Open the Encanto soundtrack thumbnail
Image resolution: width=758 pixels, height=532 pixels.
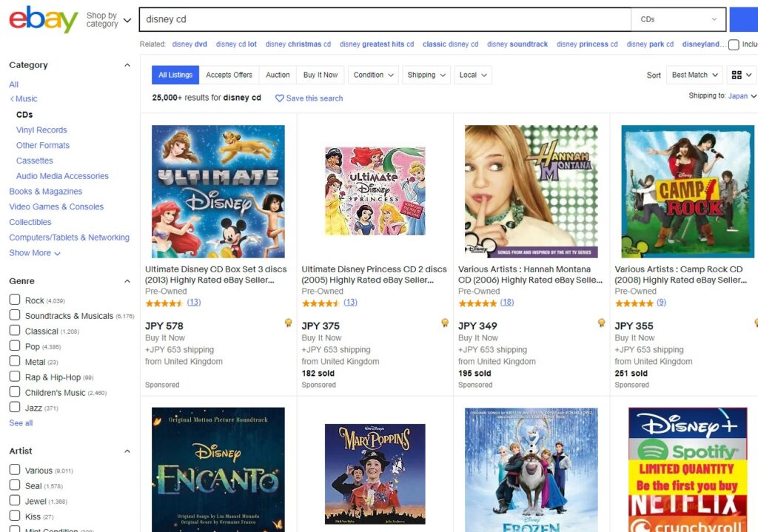[x=218, y=470]
